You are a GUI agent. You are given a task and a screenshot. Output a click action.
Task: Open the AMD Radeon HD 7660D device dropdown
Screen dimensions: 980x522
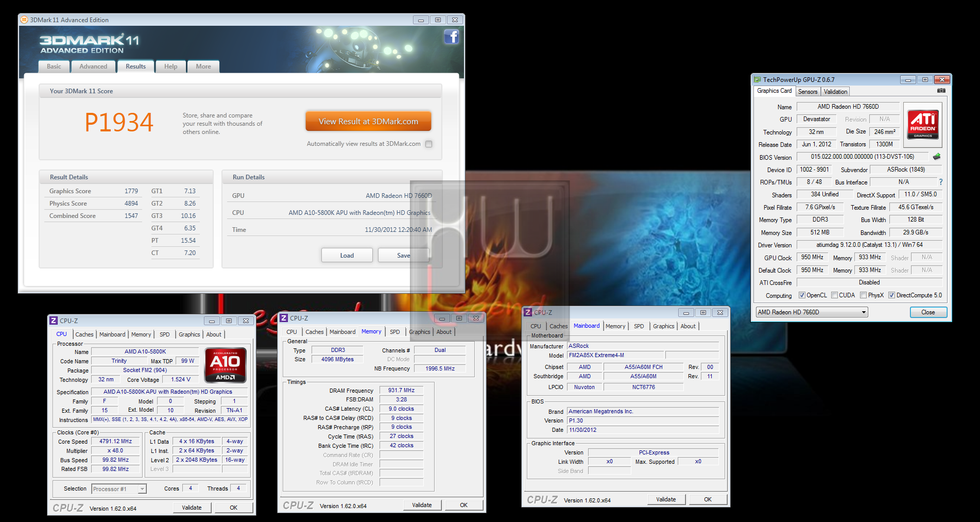812,312
